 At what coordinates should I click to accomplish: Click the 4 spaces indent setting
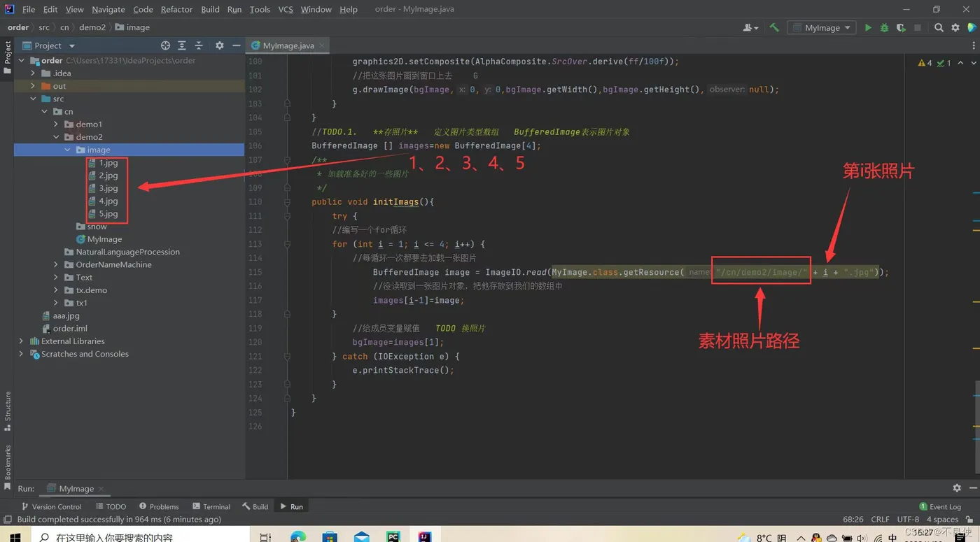click(x=942, y=520)
